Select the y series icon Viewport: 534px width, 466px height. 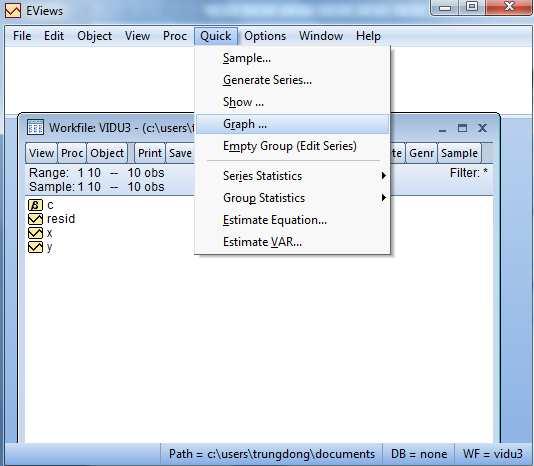pos(35,247)
